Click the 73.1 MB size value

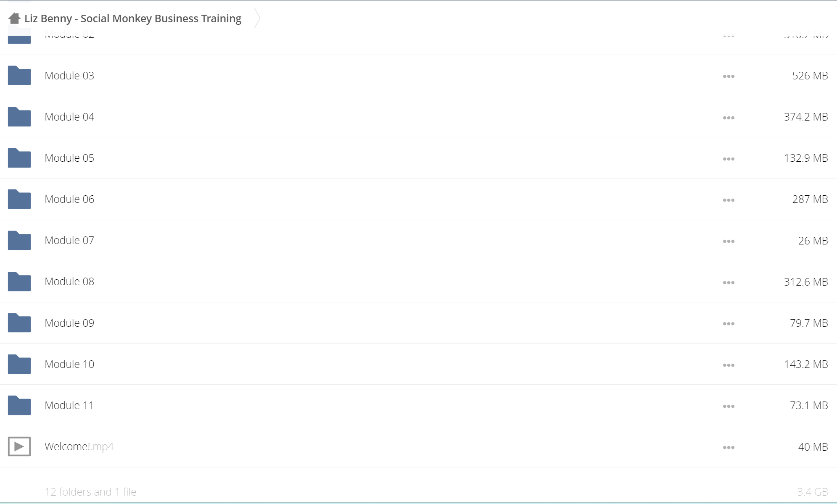click(809, 405)
